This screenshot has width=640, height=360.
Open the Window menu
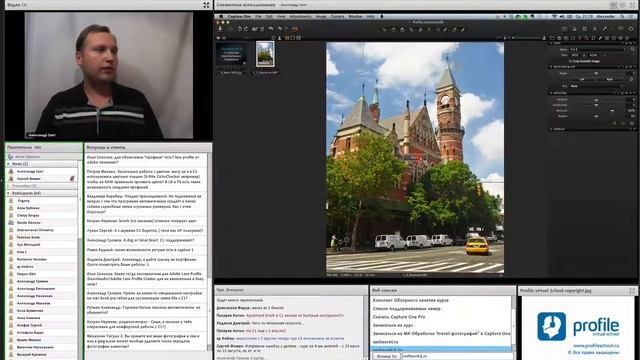355,16
